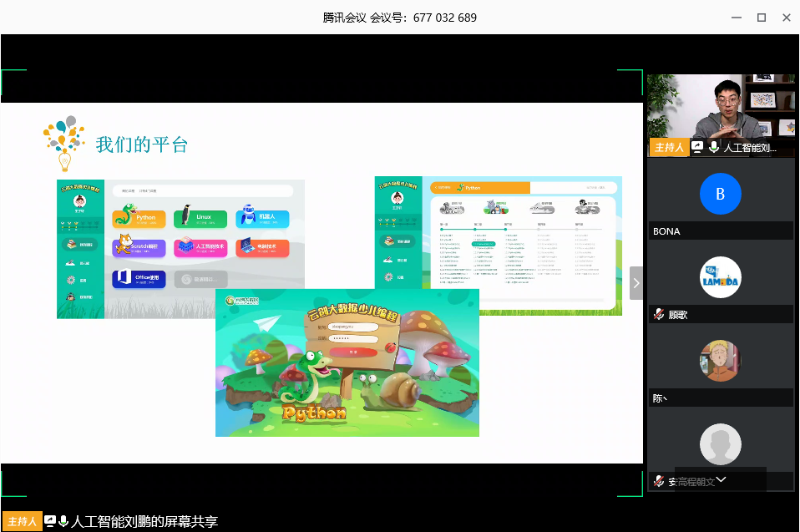Maximize the Tencent Meeting window
800x532 pixels.
tap(762, 18)
